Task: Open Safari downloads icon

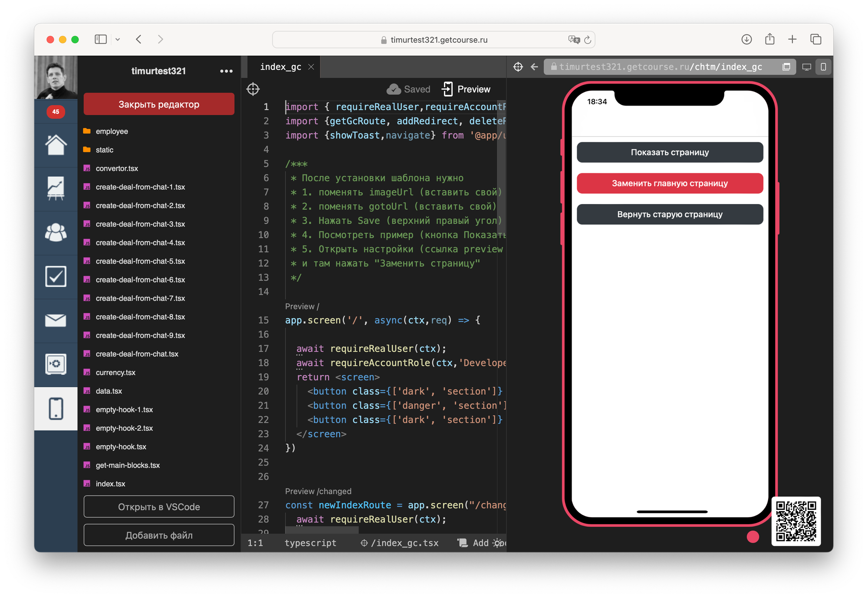Action: click(746, 40)
